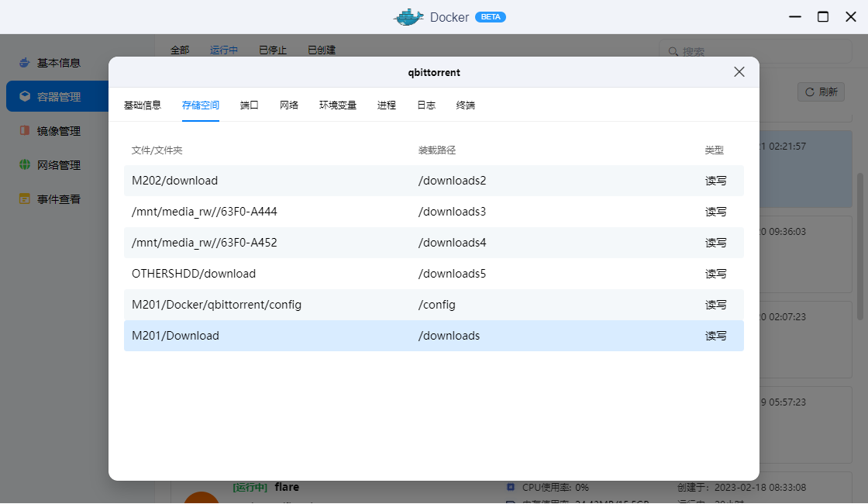The image size is (868, 504).
Task: Click the Docker whale logo in title bar
Action: coord(408,16)
